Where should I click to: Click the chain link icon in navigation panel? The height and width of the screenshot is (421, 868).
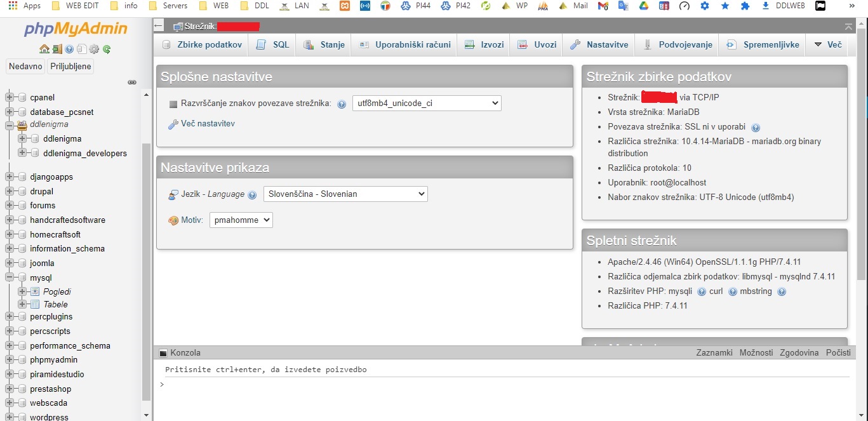132,82
